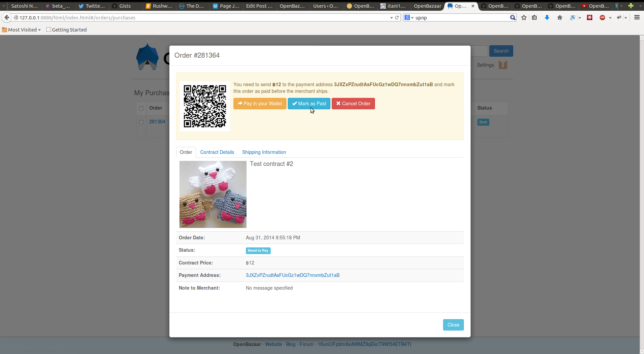Select the Order tab
This screenshot has height=354, width=644.
186,152
